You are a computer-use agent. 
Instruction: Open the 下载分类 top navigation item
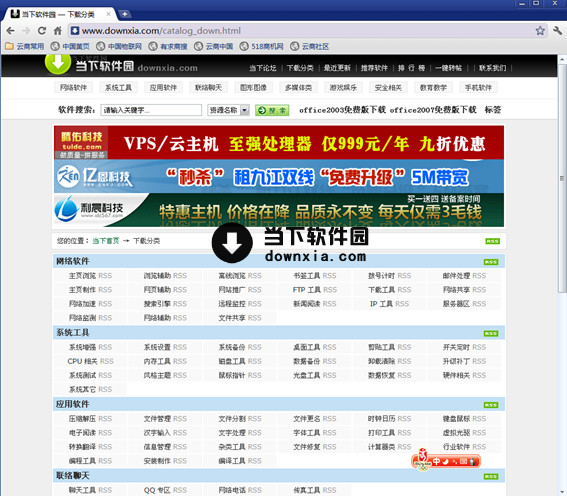300,68
